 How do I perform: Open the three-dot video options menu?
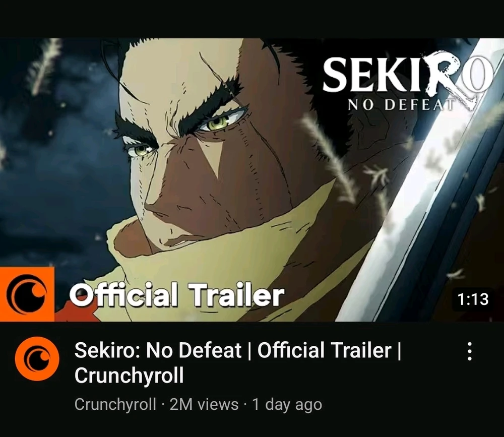pyautogui.click(x=469, y=351)
